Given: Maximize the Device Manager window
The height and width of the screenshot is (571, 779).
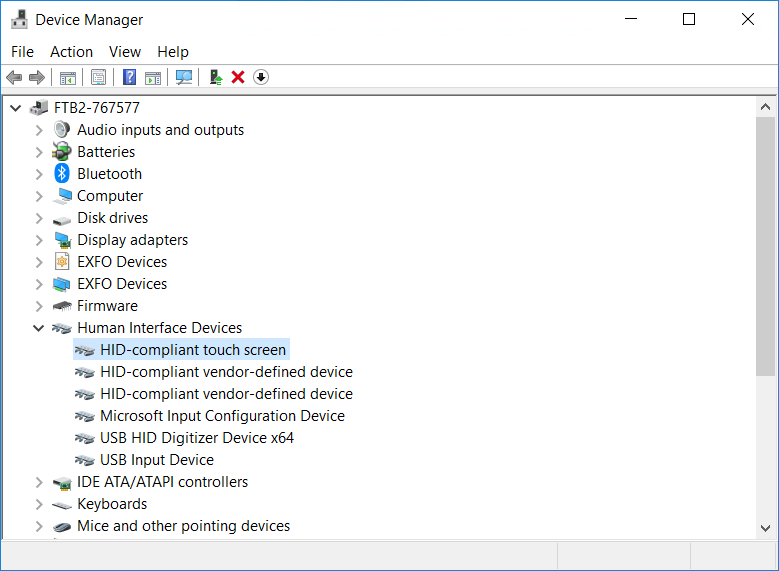Looking at the screenshot, I should [689, 19].
